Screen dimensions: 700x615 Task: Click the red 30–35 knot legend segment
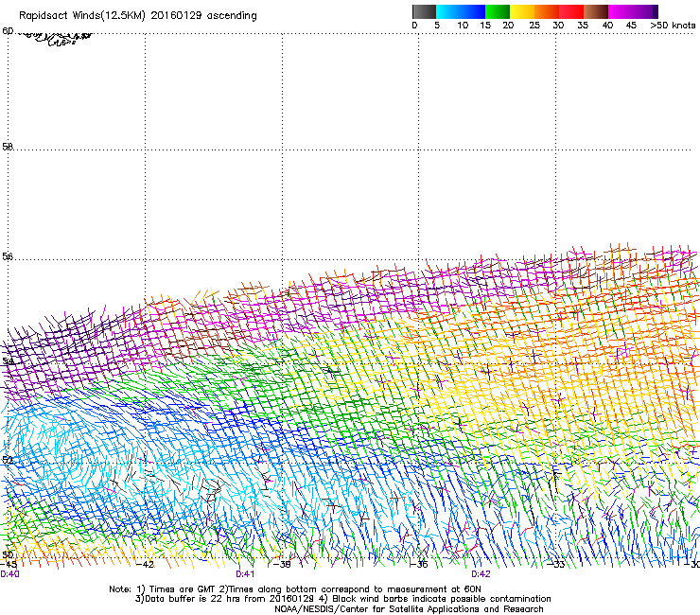571,11
